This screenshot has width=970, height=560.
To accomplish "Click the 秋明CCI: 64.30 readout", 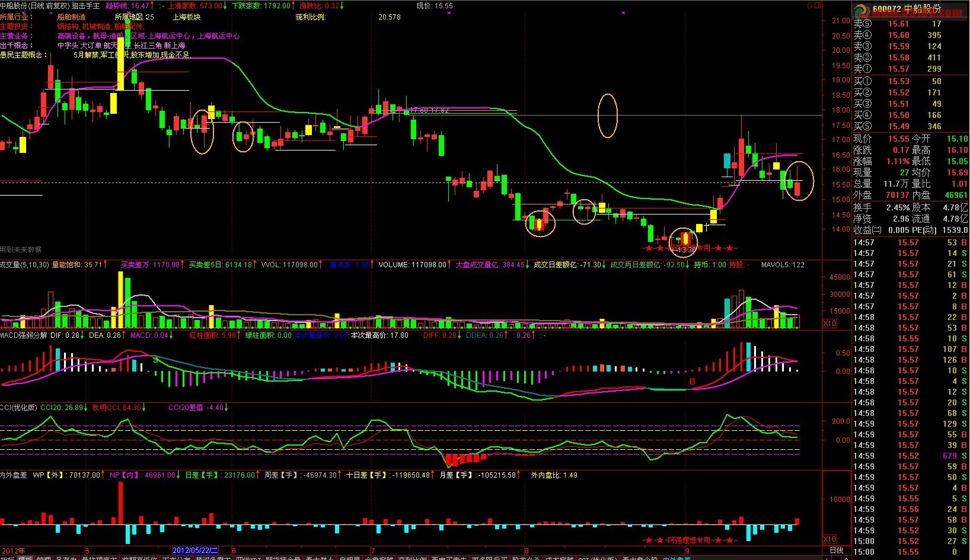I will click(x=119, y=408).
